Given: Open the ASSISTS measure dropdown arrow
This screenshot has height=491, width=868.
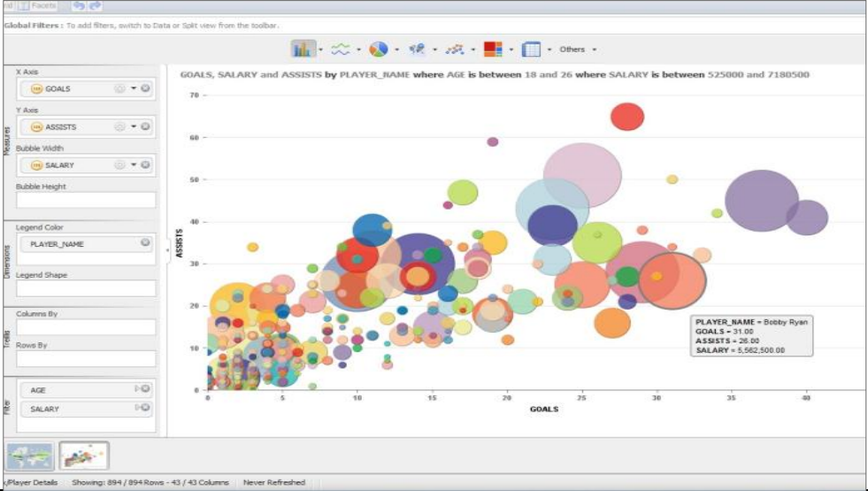Looking at the screenshot, I should (x=134, y=127).
